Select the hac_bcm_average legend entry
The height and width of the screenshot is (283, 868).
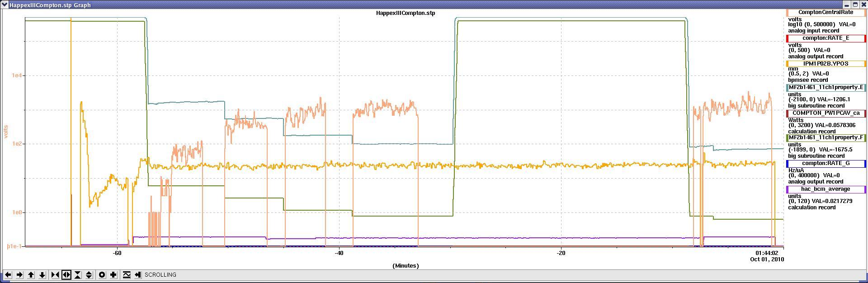pos(826,189)
